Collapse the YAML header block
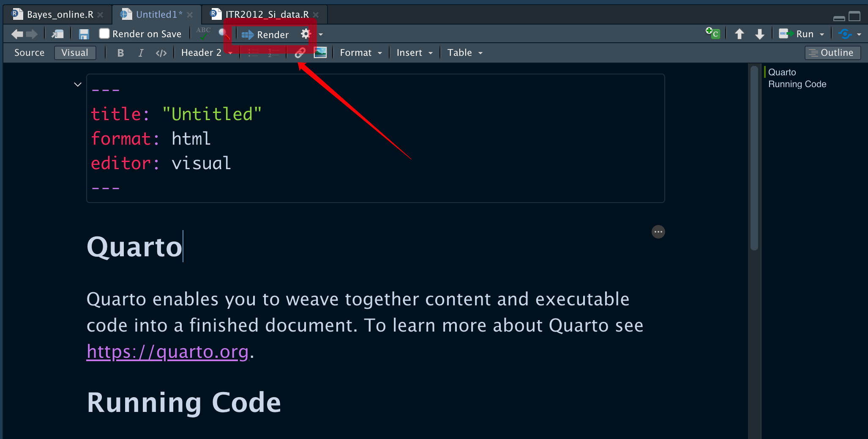The width and height of the screenshot is (868, 439). pos(78,85)
